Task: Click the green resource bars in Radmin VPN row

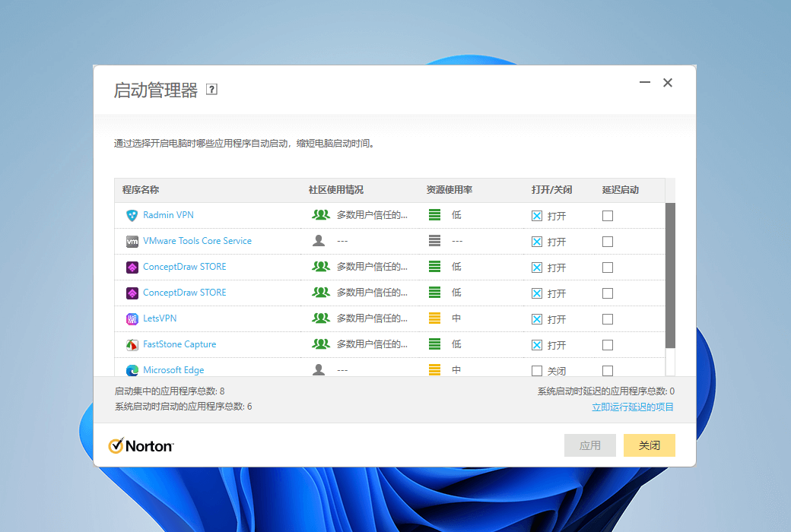Action: tap(434, 215)
